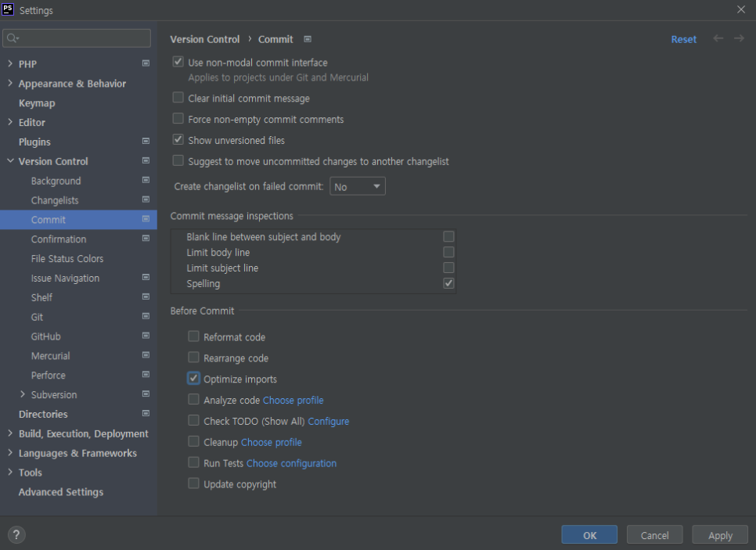Enable Analyze code checkbox

coord(193,399)
